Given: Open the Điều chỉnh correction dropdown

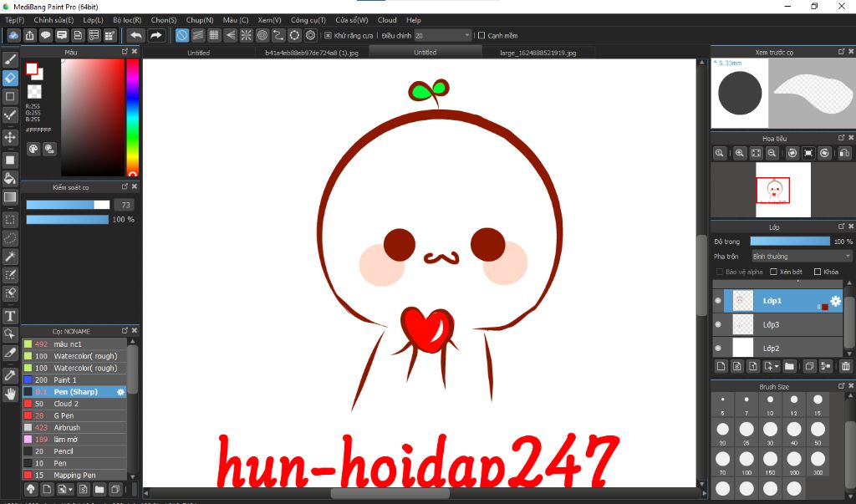Looking at the screenshot, I should (x=442, y=35).
